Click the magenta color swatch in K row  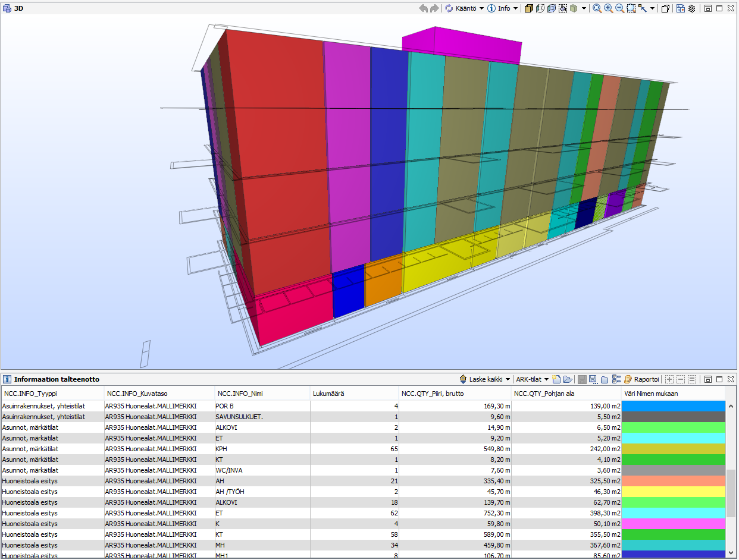(674, 524)
